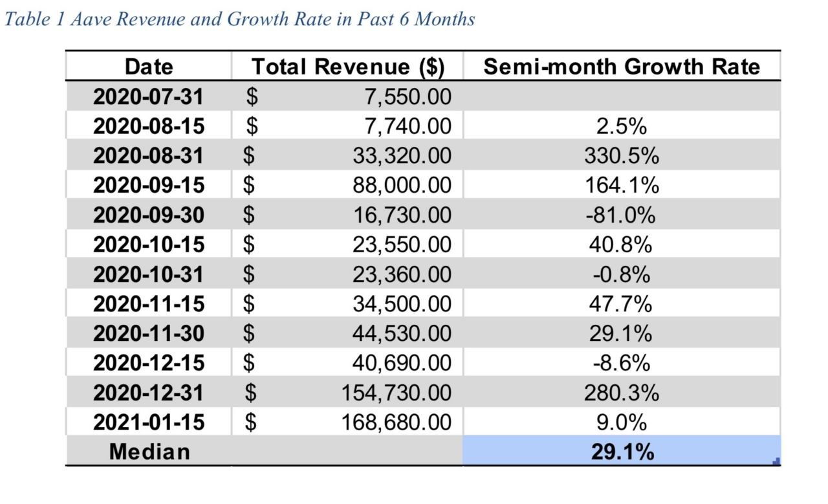Click growth rate 29.1% in the 2020-11-30 row

click(x=622, y=334)
